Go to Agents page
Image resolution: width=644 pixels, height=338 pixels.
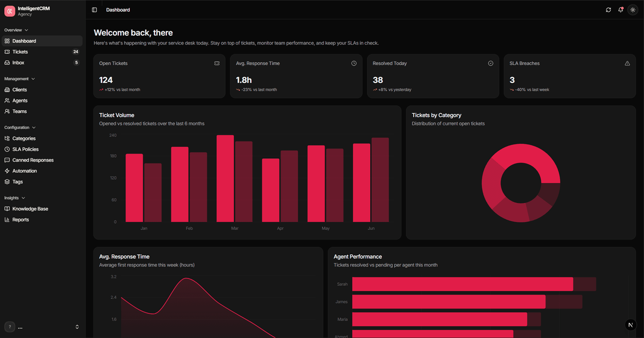(42, 100)
